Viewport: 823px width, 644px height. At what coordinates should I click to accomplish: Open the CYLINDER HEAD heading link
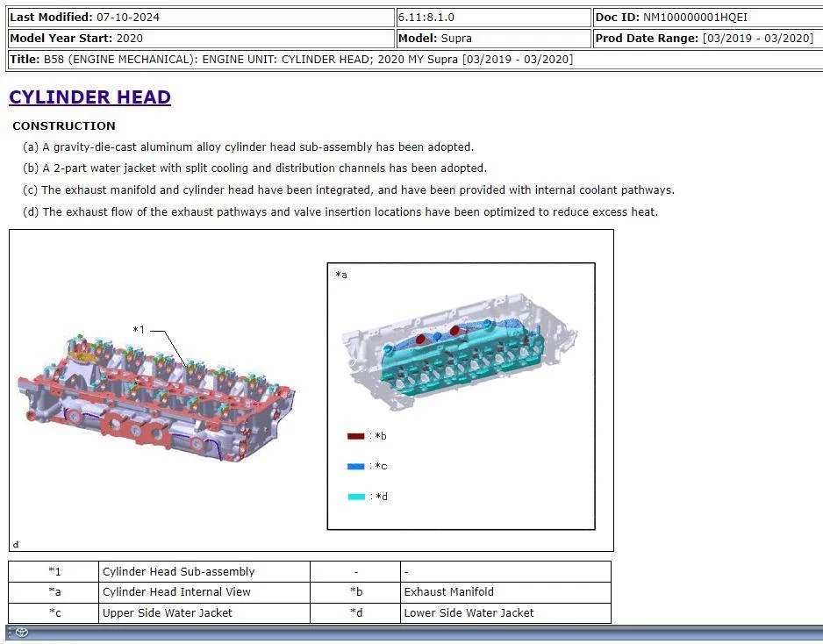pyautogui.click(x=89, y=97)
